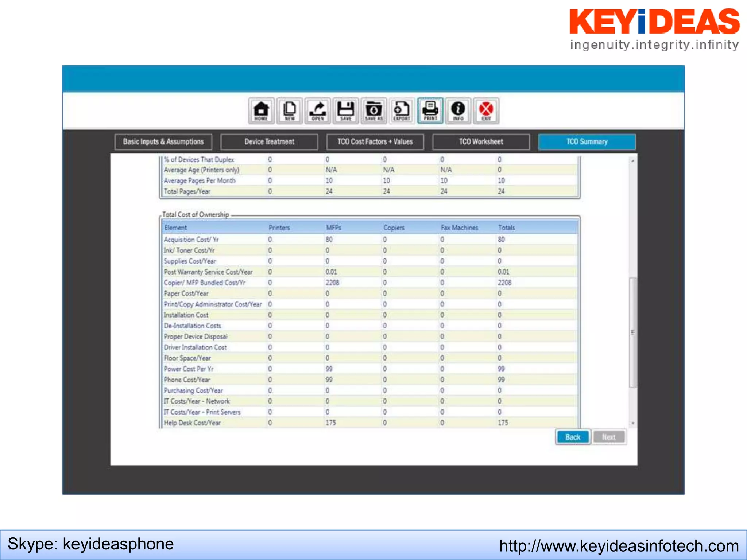Click the % of Devices That Duplex row
This screenshot has width=747, height=560.
click(x=370, y=159)
